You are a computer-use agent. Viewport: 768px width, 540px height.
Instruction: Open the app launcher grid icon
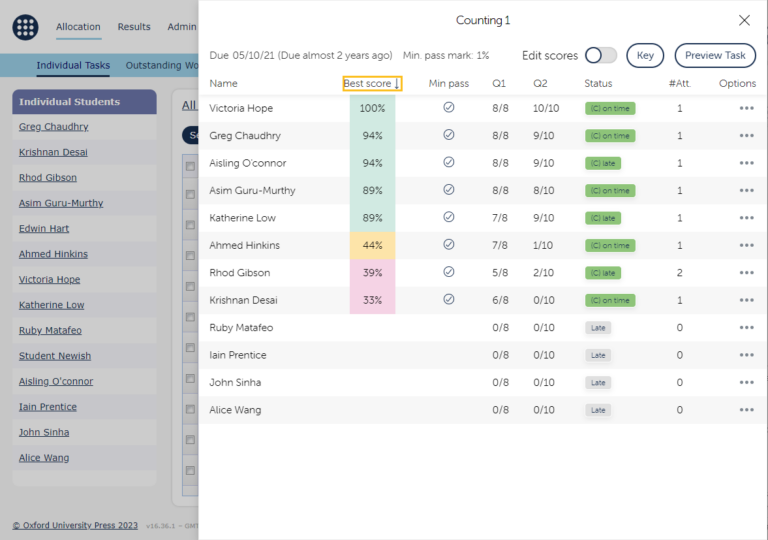(25, 27)
